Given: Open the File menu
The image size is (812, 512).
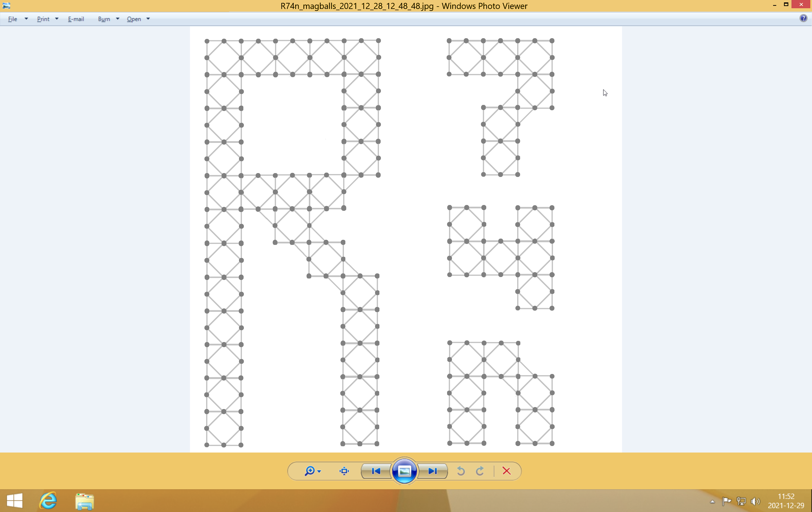Looking at the screenshot, I should (x=13, y=19).
